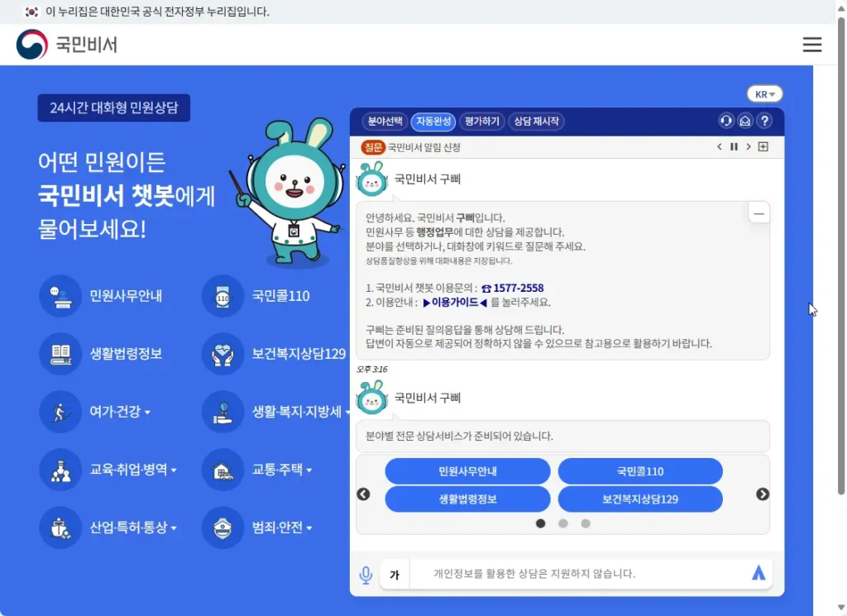847x616 pixels.
Task: Pause the rotating question ticker
Action: click(x=733, y=147)
